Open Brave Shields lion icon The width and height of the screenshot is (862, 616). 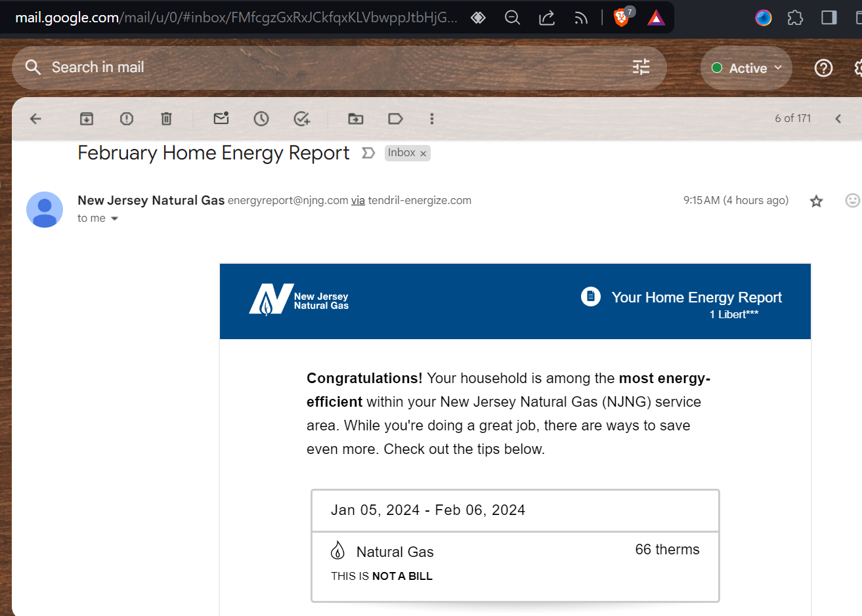621,18
